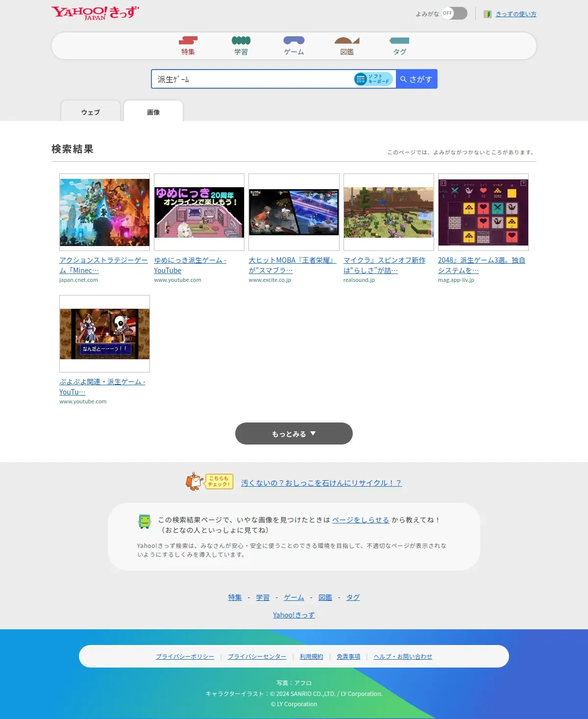This screenshot has width=588, height=719.
Task: Open the プライバシーセンター link
Action: click(257, 657)
